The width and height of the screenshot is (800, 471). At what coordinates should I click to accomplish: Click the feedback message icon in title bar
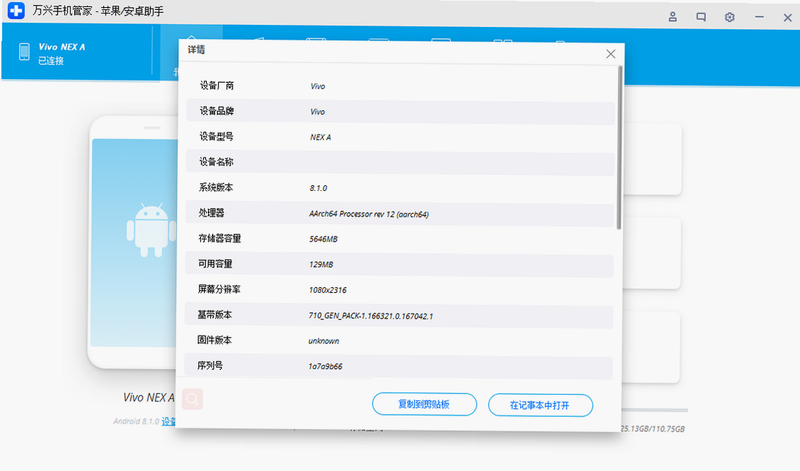pos(701,17)
